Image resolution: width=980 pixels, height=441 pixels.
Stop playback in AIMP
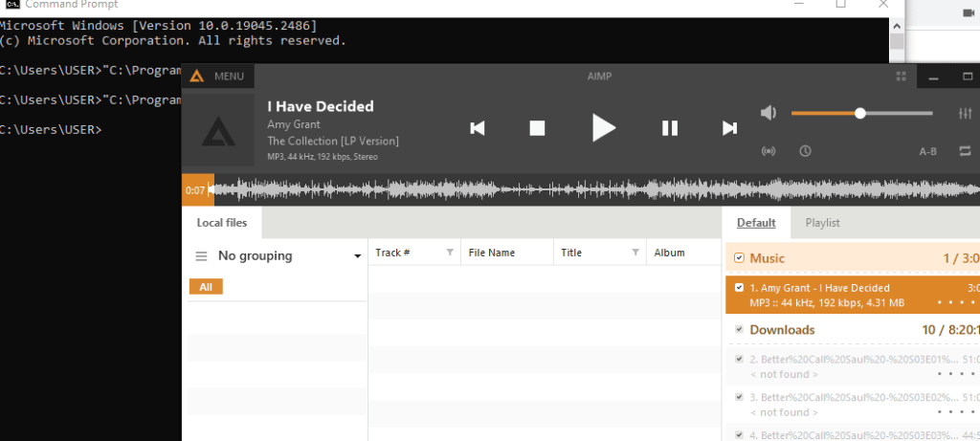click(537, 128)
